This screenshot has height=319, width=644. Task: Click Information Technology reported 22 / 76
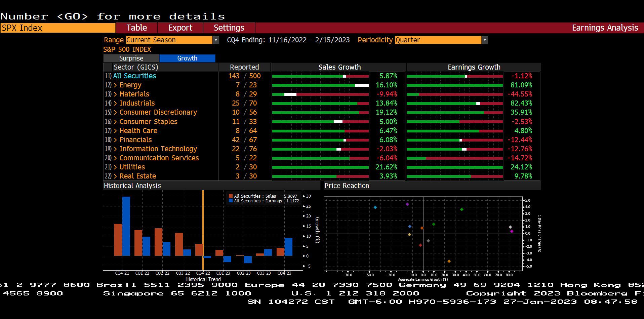[244, 149]
